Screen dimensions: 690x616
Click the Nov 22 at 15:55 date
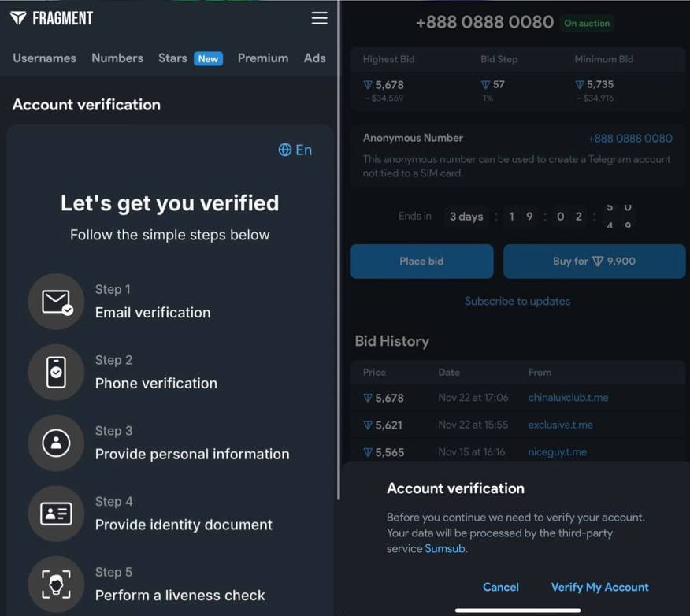(x=473, y=425)
